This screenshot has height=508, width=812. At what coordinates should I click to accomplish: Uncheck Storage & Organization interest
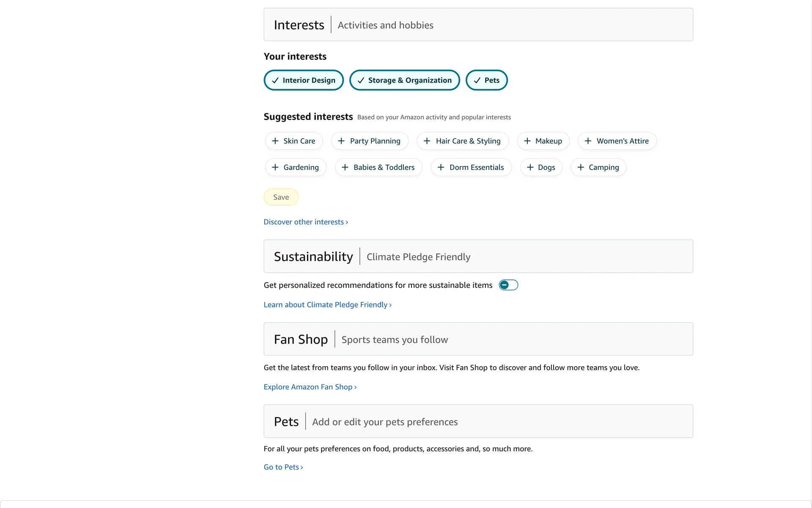pyautogui.click(x=404, y=80)
